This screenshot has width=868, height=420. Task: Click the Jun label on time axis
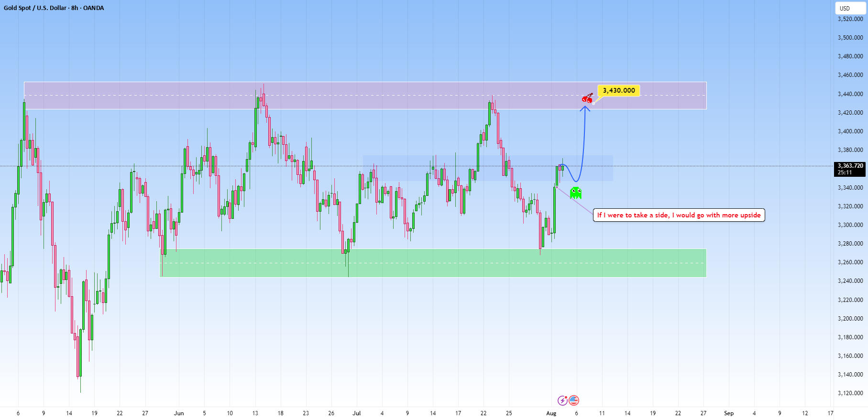(179, 413)
